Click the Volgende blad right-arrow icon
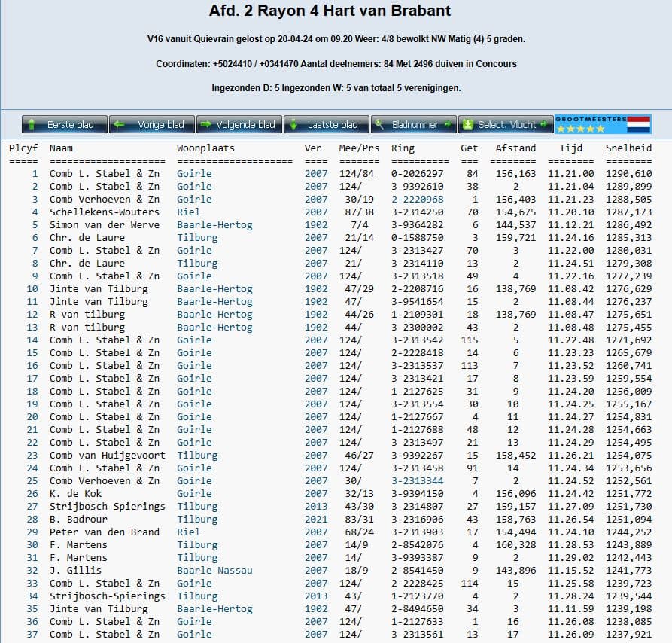672x643 pixels. (x=206, y=125)
